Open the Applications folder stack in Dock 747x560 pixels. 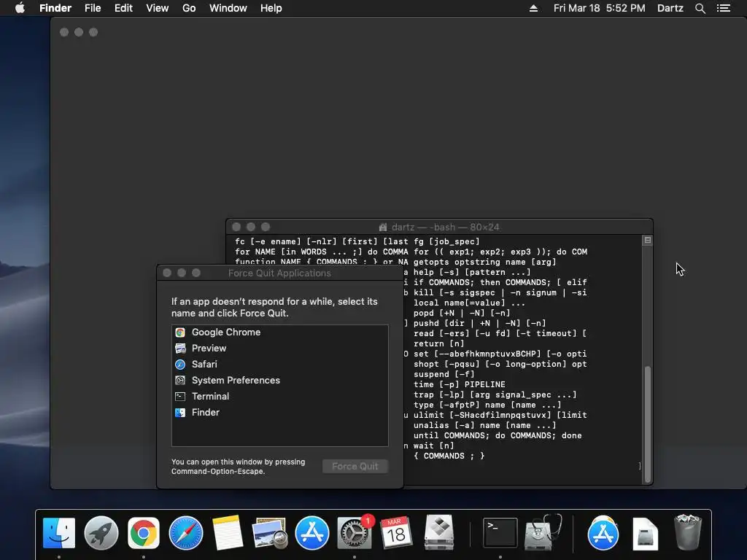[x=603, y=533]
